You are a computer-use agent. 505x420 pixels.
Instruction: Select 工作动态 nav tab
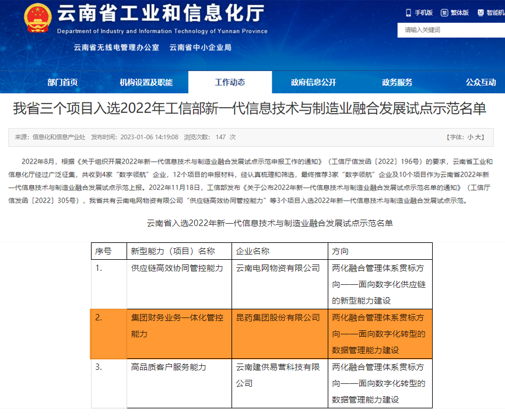(x=230, y=82)
